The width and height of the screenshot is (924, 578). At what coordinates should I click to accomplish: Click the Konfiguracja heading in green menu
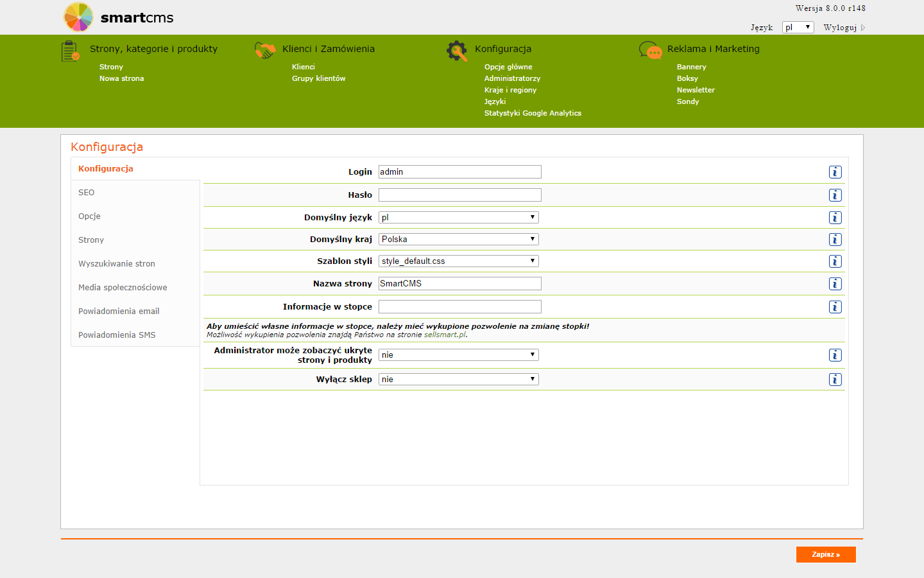pos(503,49)
